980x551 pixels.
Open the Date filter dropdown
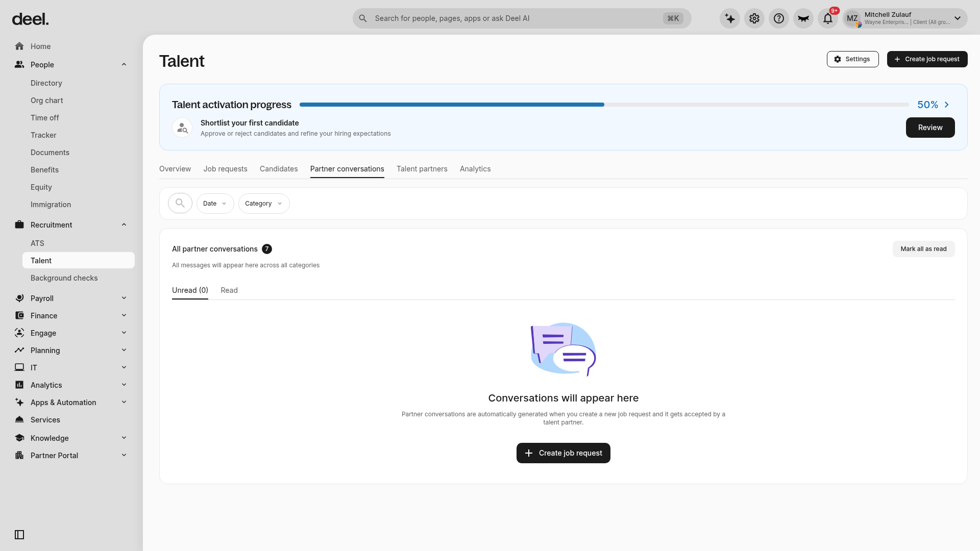tap(215, 204)
